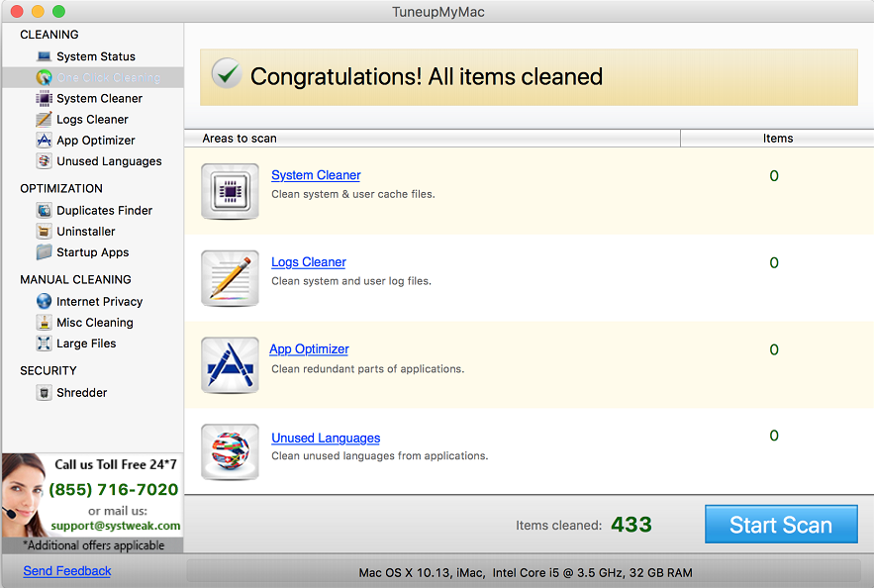The image size is (874, 588).
Task: Click the Unused Languages globe icon in sidebar
Action: coord(44,161)
